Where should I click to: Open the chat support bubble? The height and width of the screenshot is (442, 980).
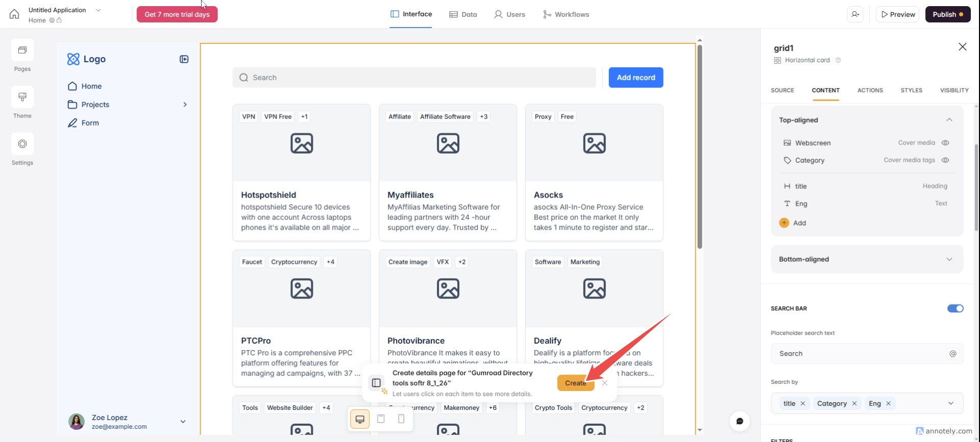point(740,421)
